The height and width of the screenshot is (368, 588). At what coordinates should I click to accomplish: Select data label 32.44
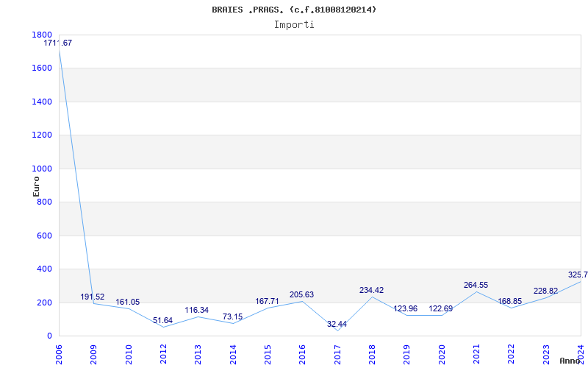pyautogui.click(x=337, y=324)
